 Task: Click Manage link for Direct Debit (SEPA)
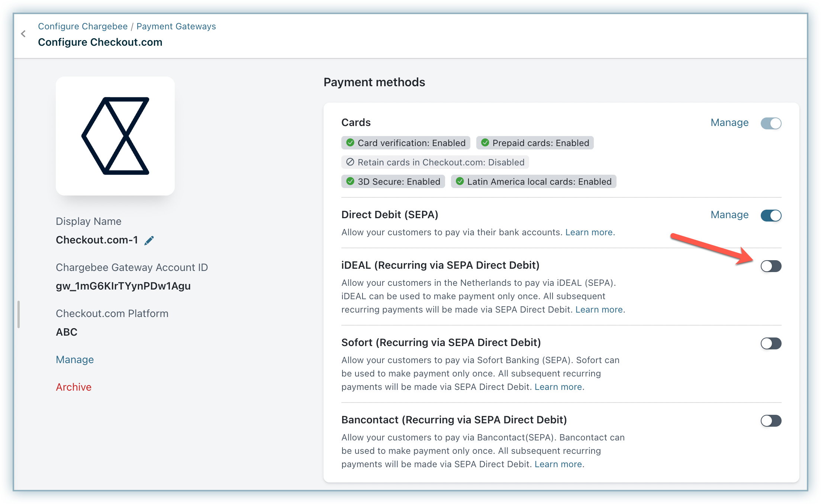click(x=730, y=215)
